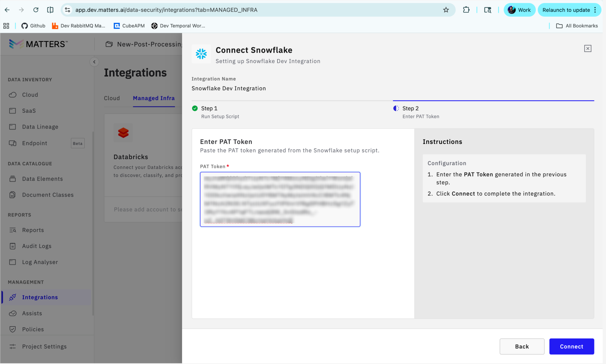Bookmark this page with the star icon
Viewport: 606px width, 364px height.
pyautogui.click(x=446, y=10)
